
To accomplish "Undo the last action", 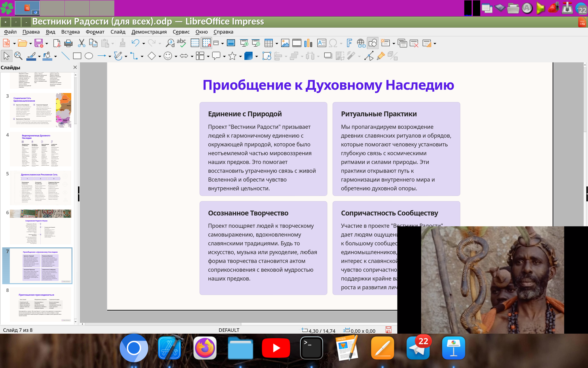I will point(135,43).
